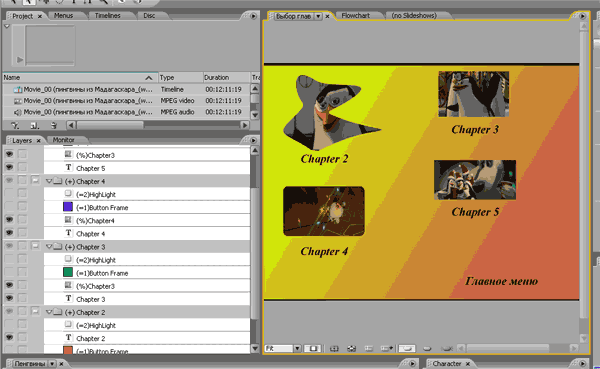This screenshot has width=600, height=369.
Task: Toggle the pixel aspect correction icon beside zoom box
Action: (313, 348)
